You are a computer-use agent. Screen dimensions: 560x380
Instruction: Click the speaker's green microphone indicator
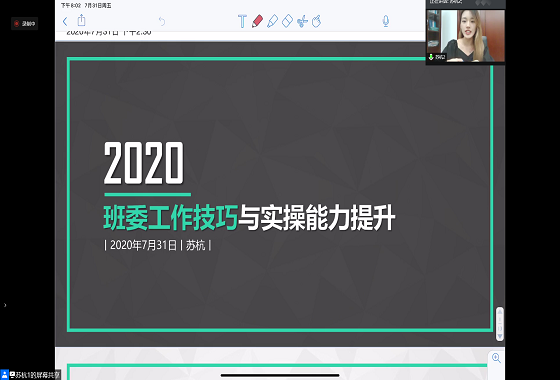[431, 57]
